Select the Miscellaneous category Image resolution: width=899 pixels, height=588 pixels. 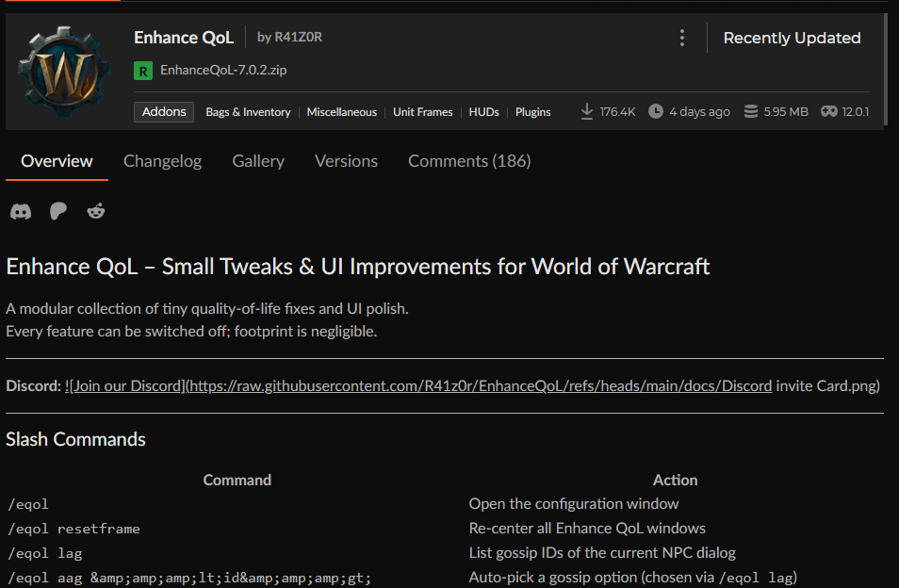pyautogui.click(x=342, y=112)
